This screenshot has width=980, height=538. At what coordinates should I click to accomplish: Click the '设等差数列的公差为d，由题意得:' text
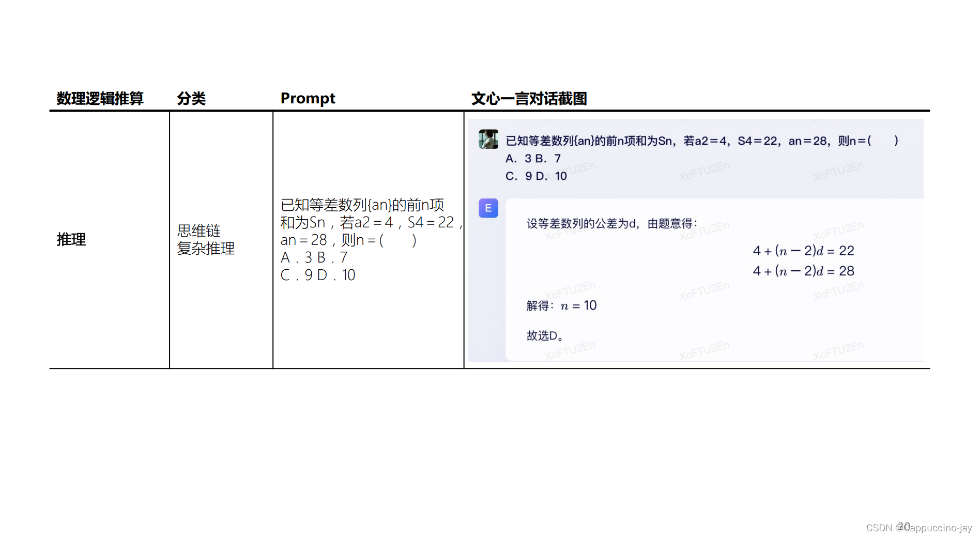[x=612, y=223]
